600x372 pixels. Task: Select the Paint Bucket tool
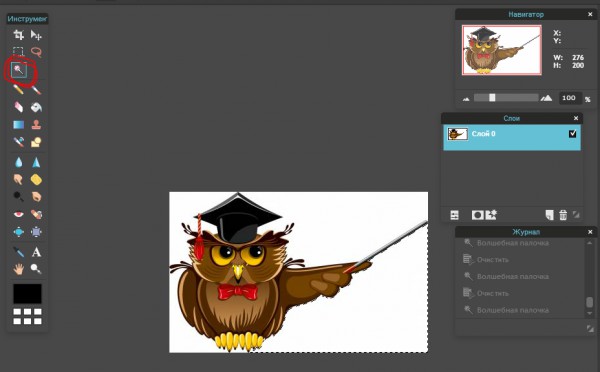pyautogui.click(x=36, y=107)
